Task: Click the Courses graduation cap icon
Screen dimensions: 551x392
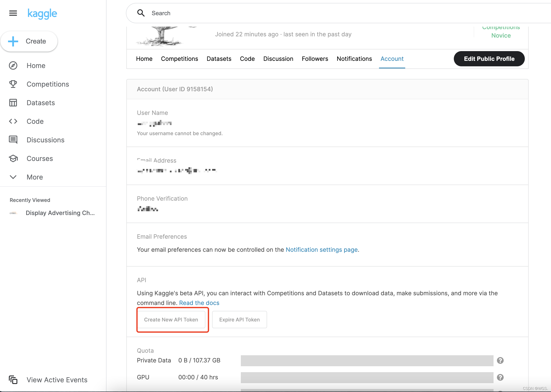Action: click(x=13, y=158)
